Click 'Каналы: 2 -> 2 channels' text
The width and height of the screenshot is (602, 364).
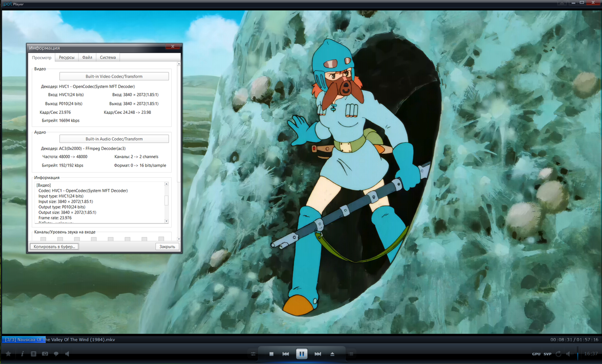coord(136,157)
